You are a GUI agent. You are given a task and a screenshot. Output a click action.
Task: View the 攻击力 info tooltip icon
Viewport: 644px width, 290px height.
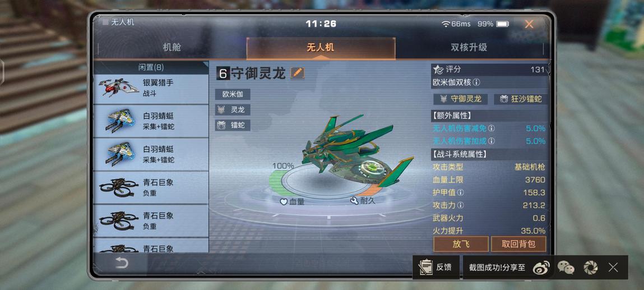click(x=460, y=205)
